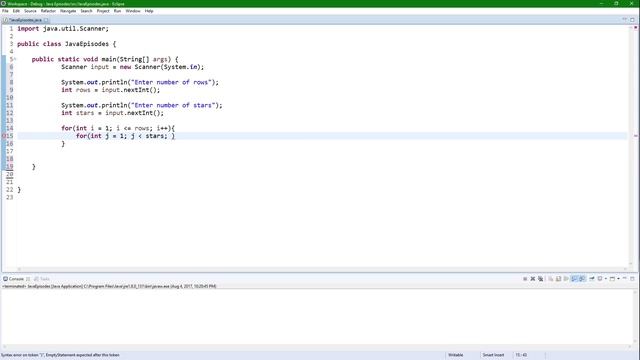Click the syntax error message in status bar
The height and width of the screenshot is (360, 640).
(60, 355)
